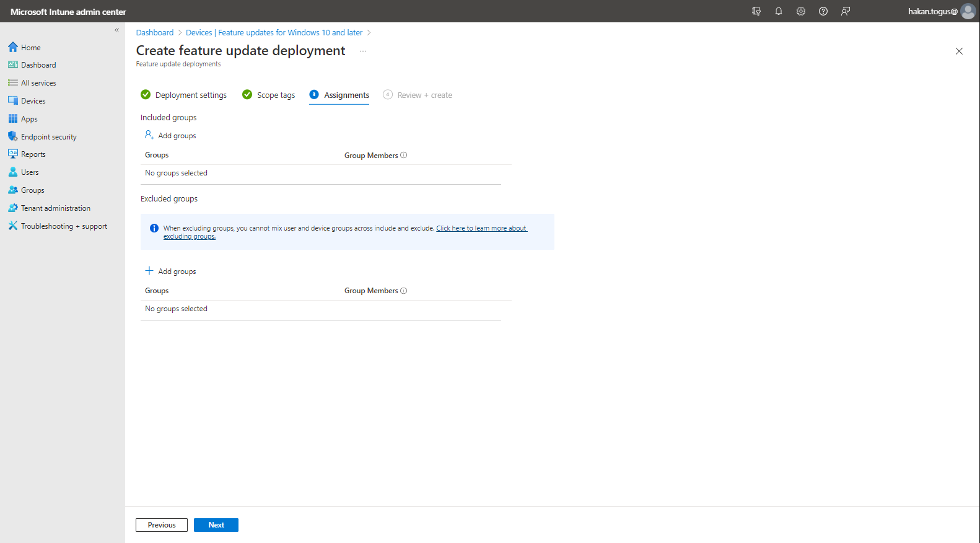This screenshot has width=980, height=543.
Task: Add groups under Included groups
Action: tap(170, 135)
